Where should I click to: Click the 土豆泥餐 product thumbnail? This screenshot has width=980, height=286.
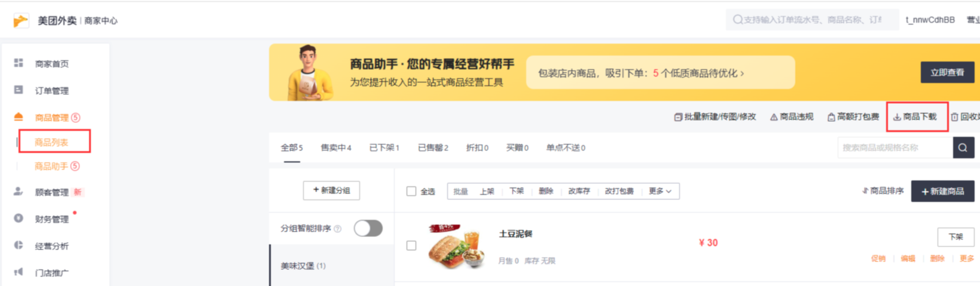click(456, 247)
